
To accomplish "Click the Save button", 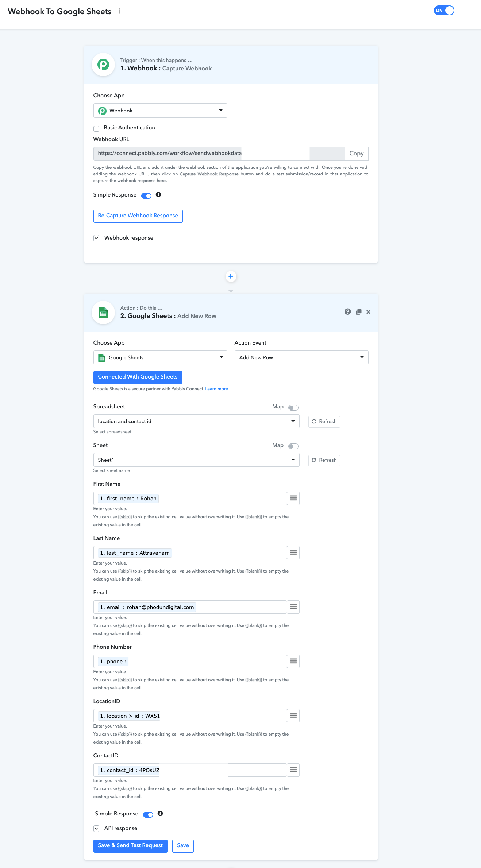I will 183,846.
